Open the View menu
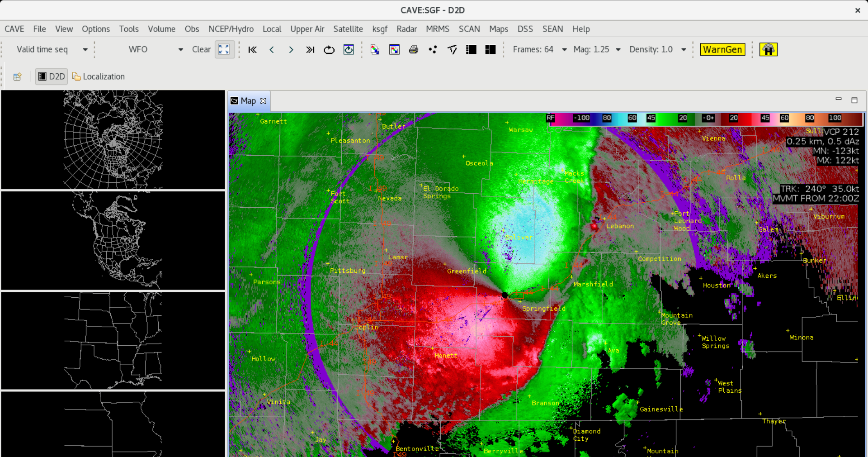Image resolution: width=868 pixels, height=457 pixels. click(64, 29)
